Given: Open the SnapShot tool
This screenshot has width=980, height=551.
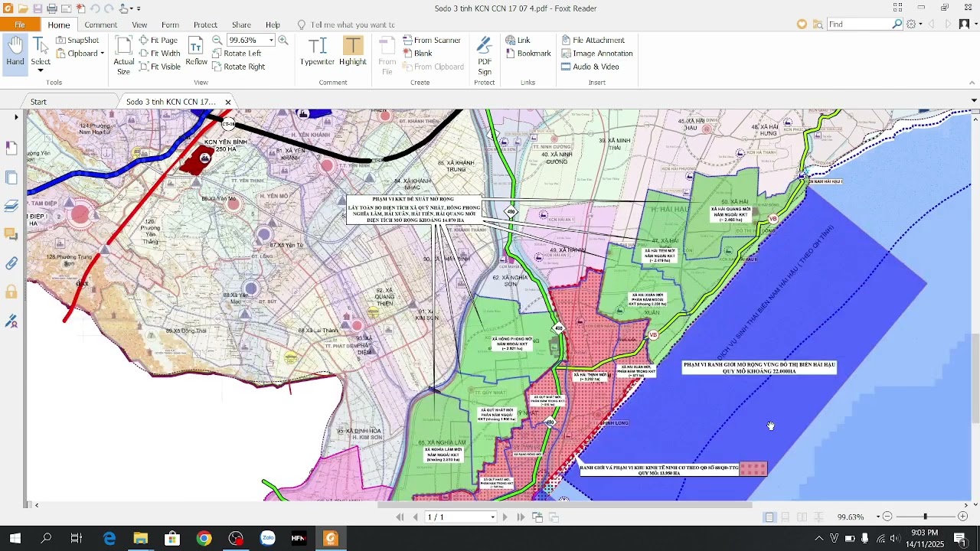Looking at the screenshot, I should click(78, 40).
